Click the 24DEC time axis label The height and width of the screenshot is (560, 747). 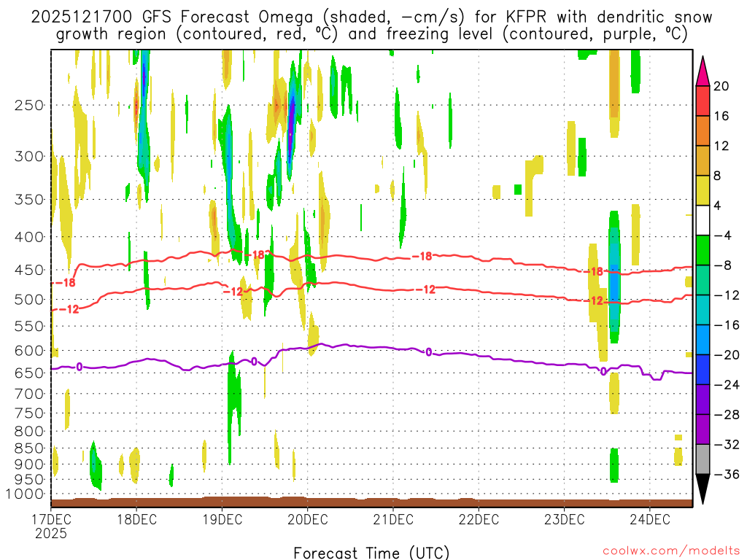pyautogui.click(x=650, y=519)
